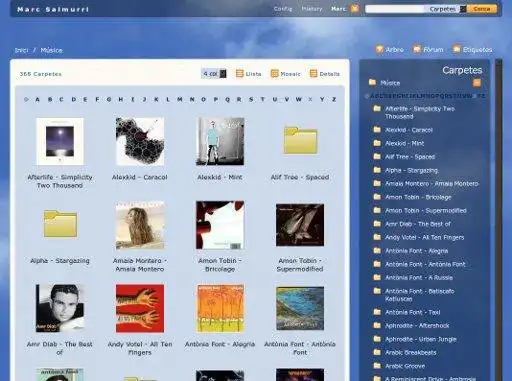This screenshot has height=381, width=512.
Task: Open Andy Votel - All Ten Fingers cover
Action: pyautogui.click(x=140, y=308)
